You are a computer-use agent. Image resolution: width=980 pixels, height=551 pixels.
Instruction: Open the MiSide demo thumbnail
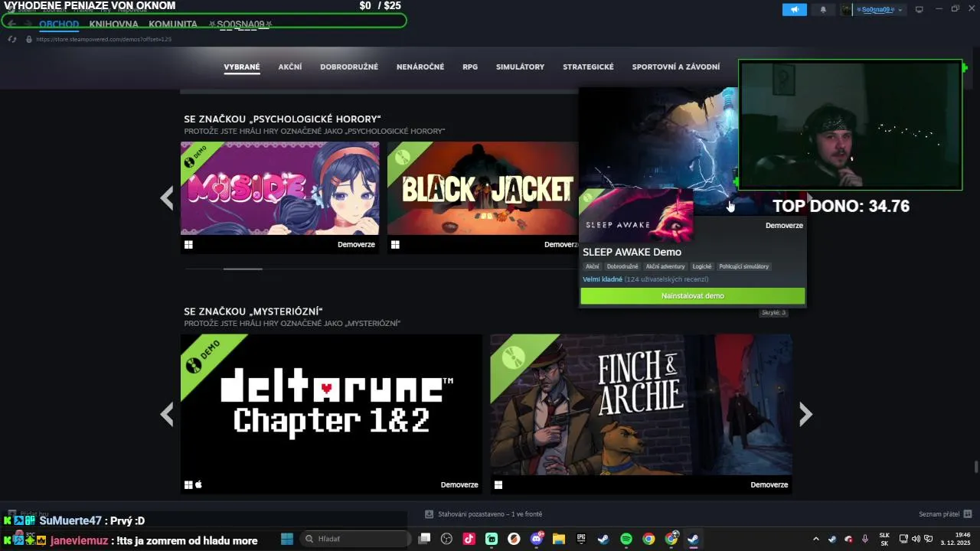(x=279, y=188)
